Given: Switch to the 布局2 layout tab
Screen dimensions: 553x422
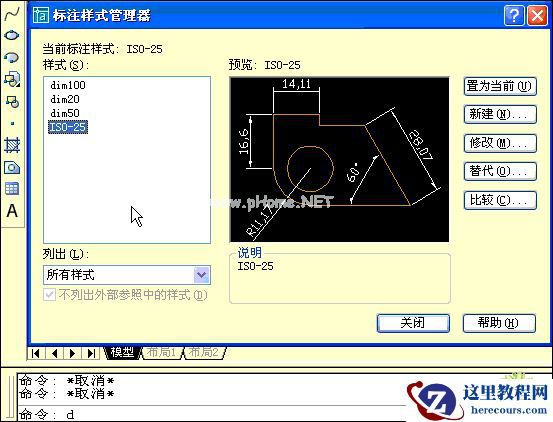Looking at the screenshot, I should click(x=204, y=352).
